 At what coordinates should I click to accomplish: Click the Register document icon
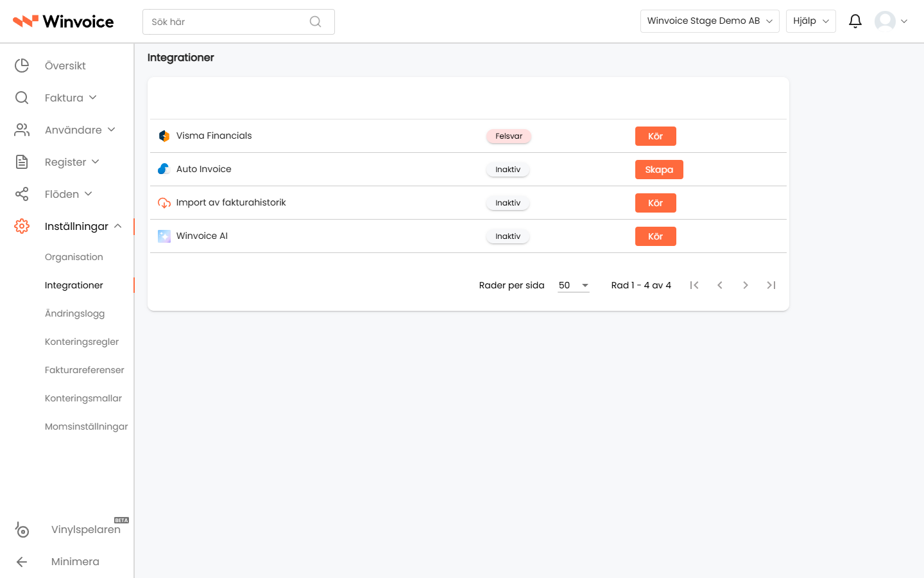click(x=22, y=162)
